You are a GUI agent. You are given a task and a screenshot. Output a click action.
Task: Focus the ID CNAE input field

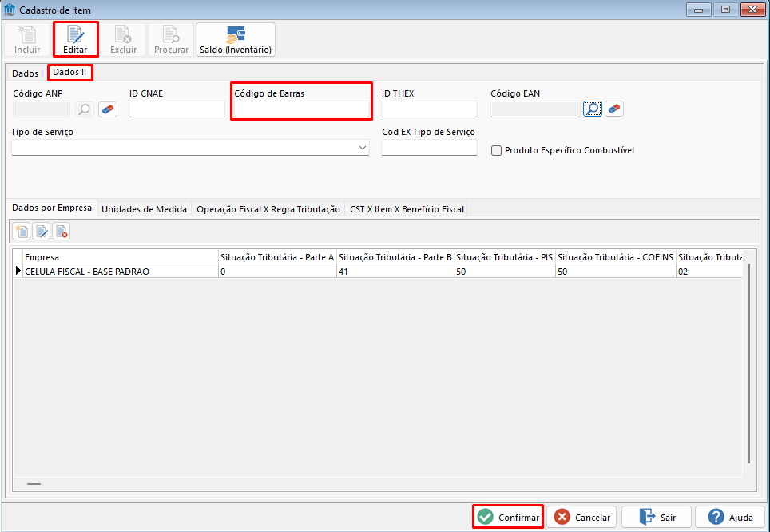pyautogui.click(x=177, y=109)
